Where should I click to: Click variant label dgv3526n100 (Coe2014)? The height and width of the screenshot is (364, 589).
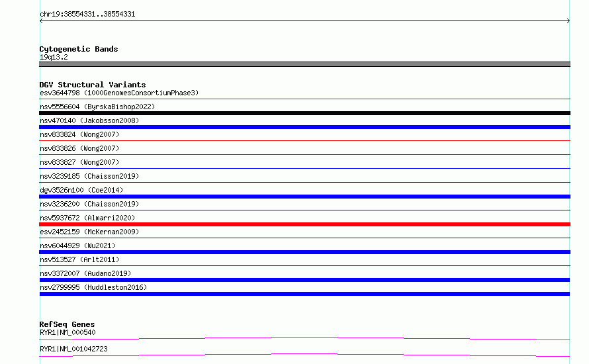[81, 190]
